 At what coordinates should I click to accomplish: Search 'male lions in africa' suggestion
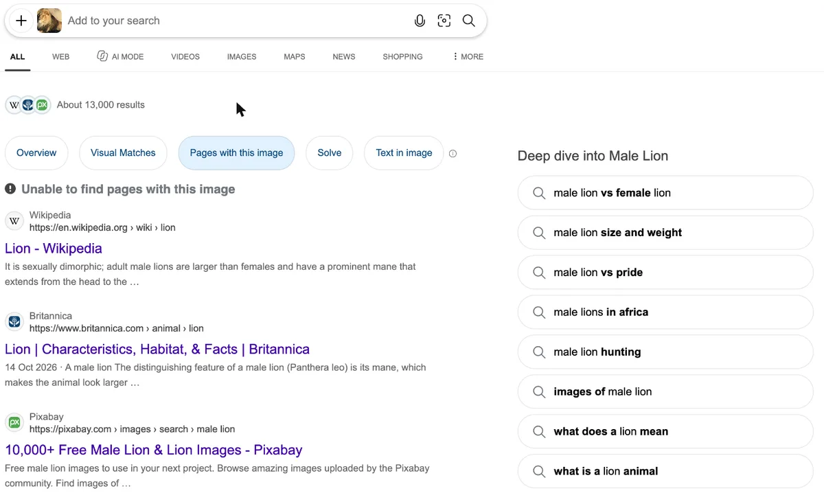pos(665,312)
